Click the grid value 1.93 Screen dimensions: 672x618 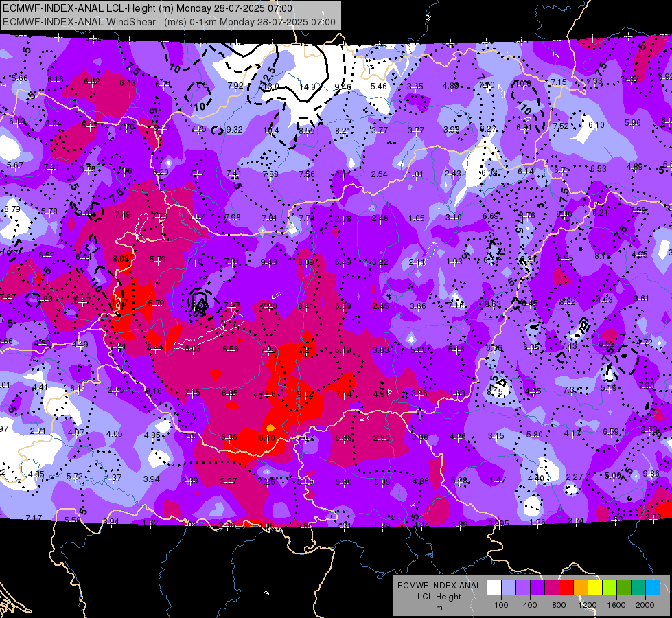454,262
